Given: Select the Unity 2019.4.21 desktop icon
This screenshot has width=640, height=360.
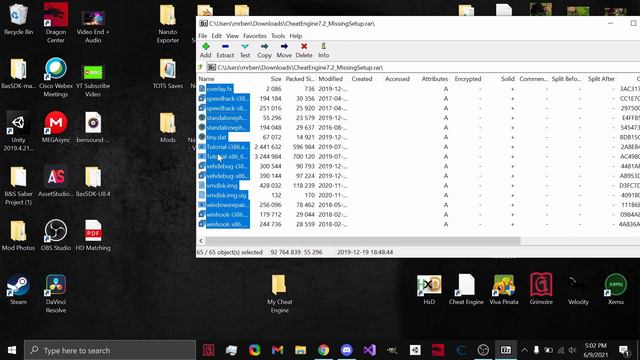Looking at the screenshot, I should coord(18,131).
